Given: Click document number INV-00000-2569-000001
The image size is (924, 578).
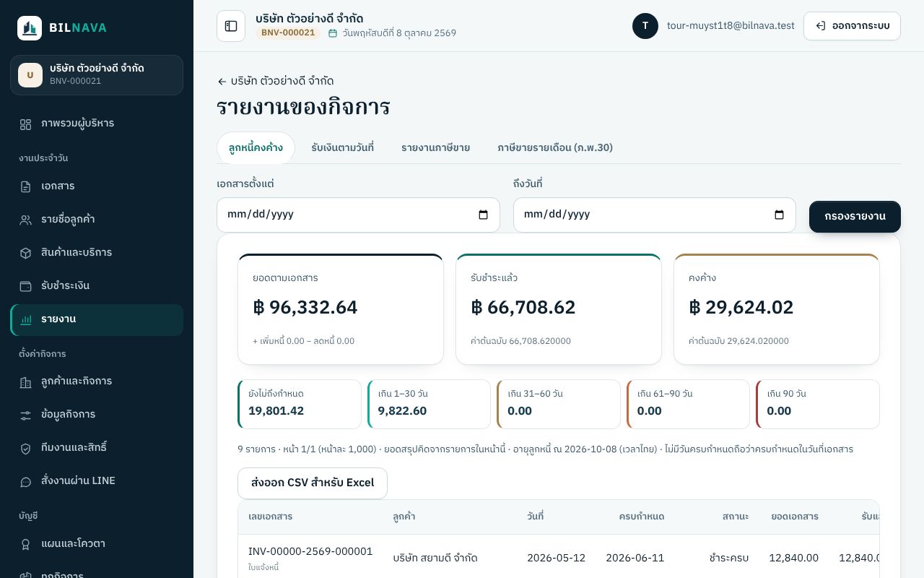Looking at the screenshot, I should pyautogui.click(x=310, y=551).
